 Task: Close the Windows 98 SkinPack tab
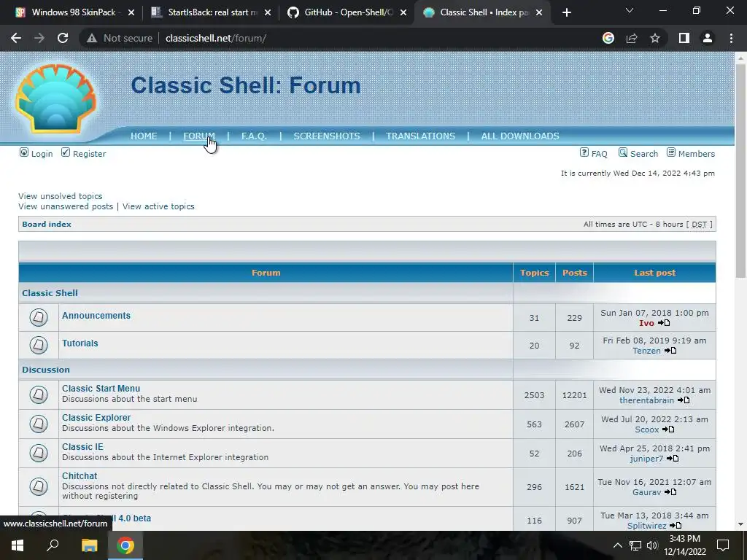pos(131,12)
